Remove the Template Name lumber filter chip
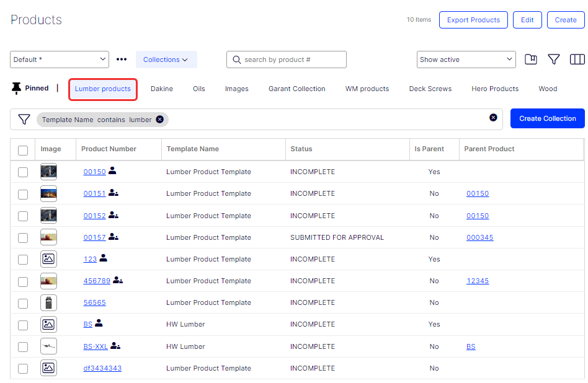 pyautogui.click(x=160, y=120)
